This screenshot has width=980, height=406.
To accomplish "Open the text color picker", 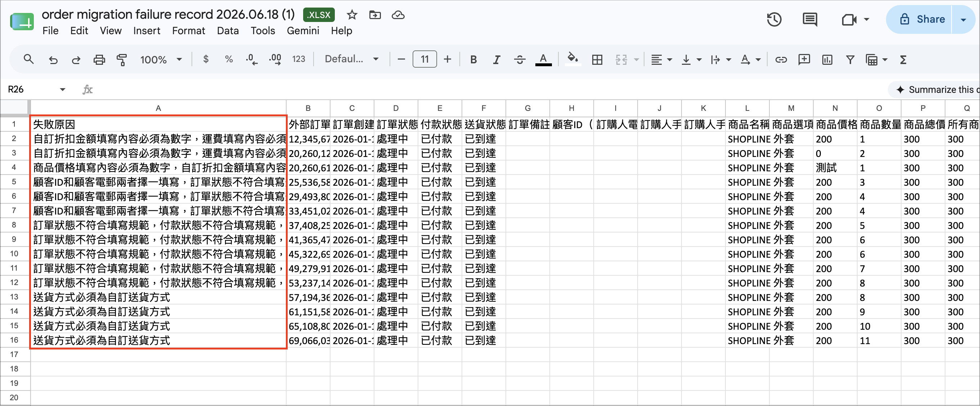I will pyautogui.click(x=543, y=59).
